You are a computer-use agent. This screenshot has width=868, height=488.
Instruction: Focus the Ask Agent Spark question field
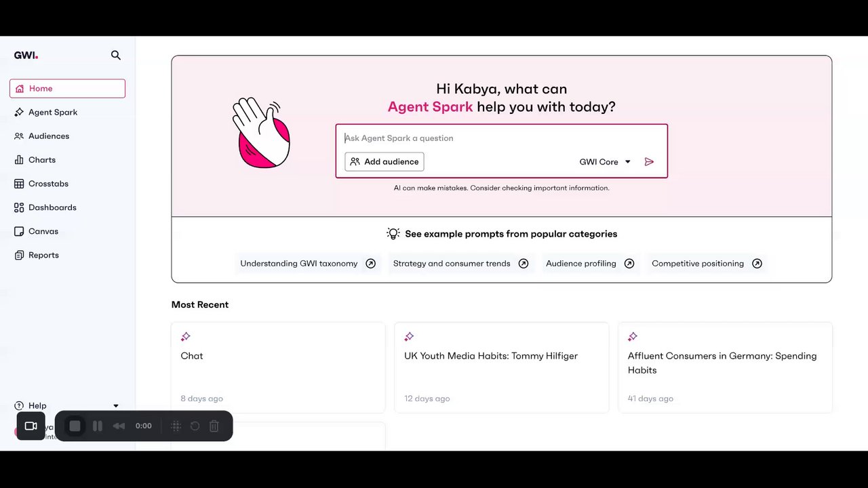502,138
